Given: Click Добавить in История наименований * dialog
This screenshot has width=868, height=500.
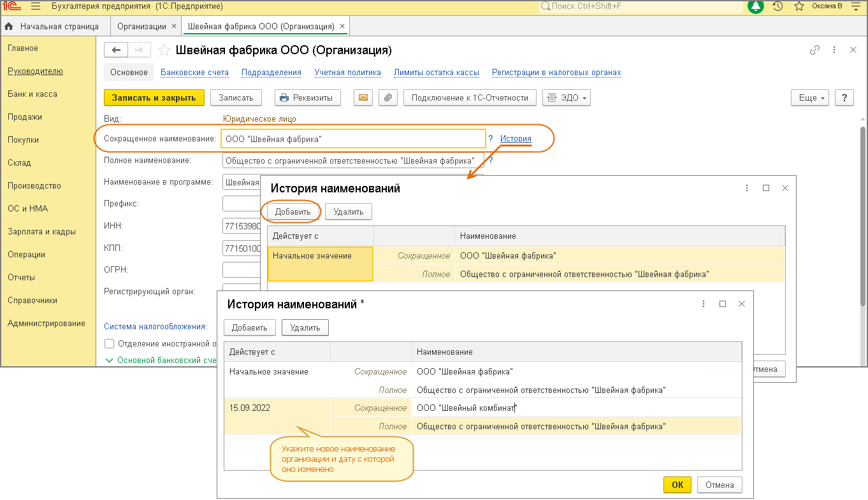Looking at the screenshot, I should [x=250, y=327].
